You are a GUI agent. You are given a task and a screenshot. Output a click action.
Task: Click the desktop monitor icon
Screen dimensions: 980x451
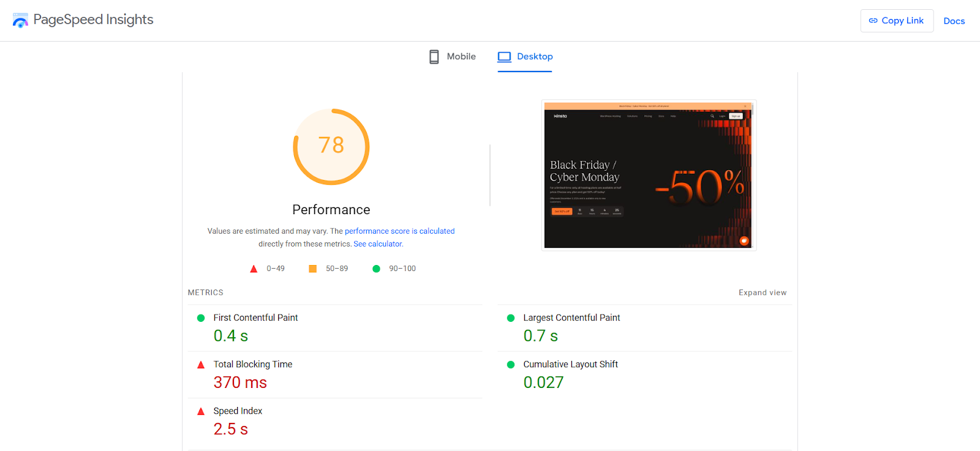(504, 57)
